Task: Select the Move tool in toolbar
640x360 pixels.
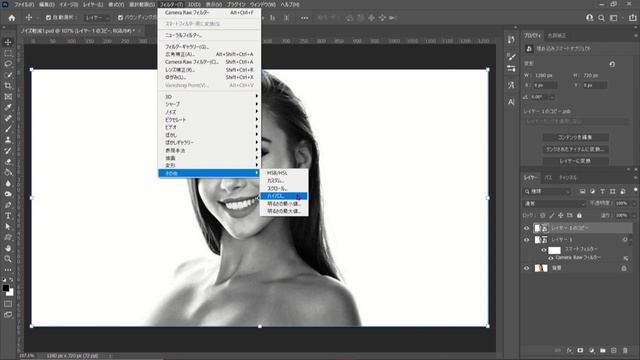Action: click(x=8, y=42)
